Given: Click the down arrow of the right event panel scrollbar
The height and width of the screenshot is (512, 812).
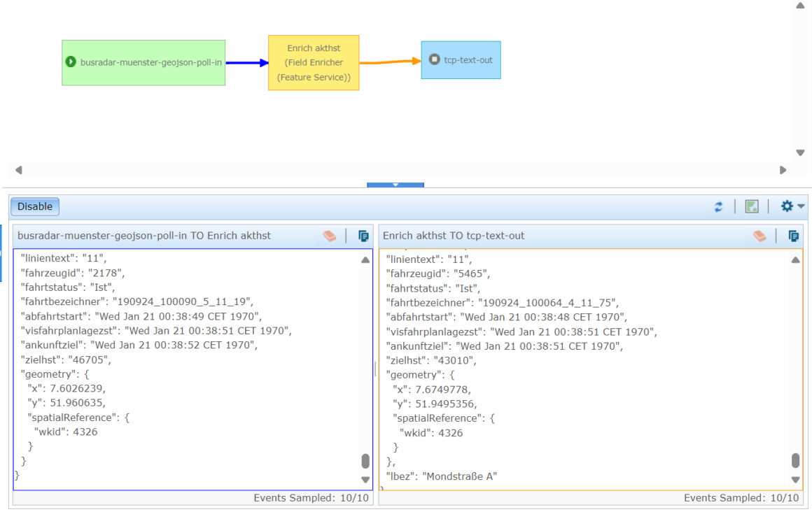Looking at the screenshot, I should [x=795, y=480].
